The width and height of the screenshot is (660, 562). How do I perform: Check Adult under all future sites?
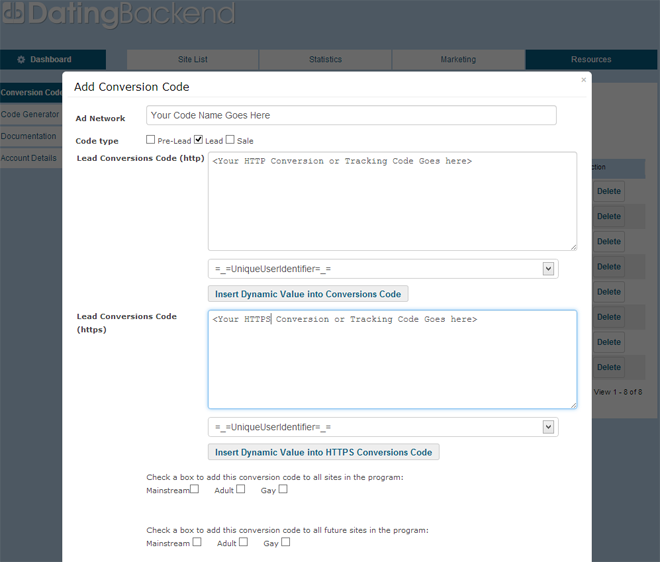(x=243, y=542)
